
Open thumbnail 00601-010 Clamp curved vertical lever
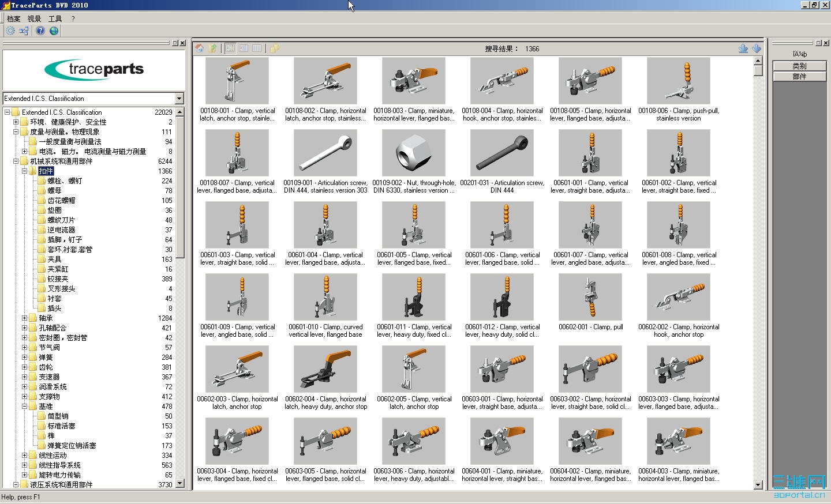[x=325, y=297]
